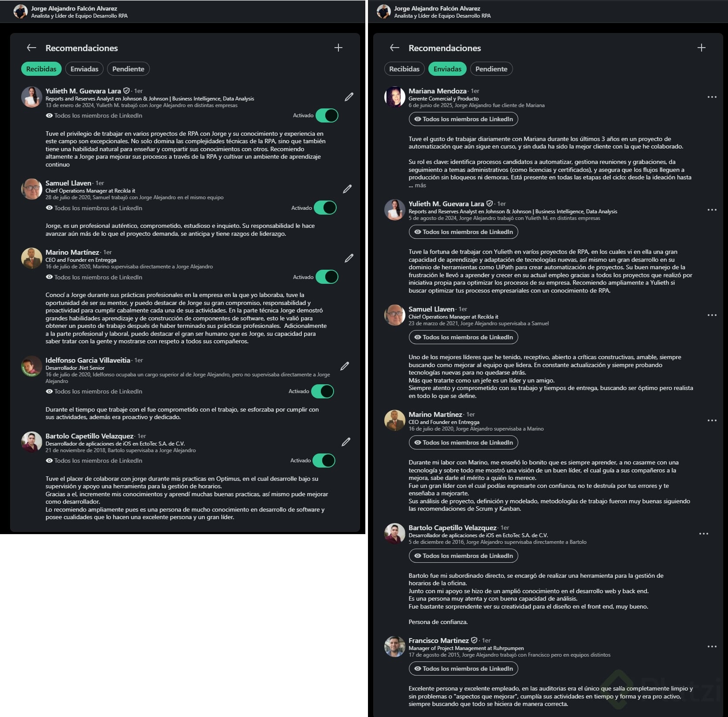Expand Mariana Mendoza's recommendation with '… más'
Image resolution: width=728 pixels, height=717 pixels.
click(417, 186)
